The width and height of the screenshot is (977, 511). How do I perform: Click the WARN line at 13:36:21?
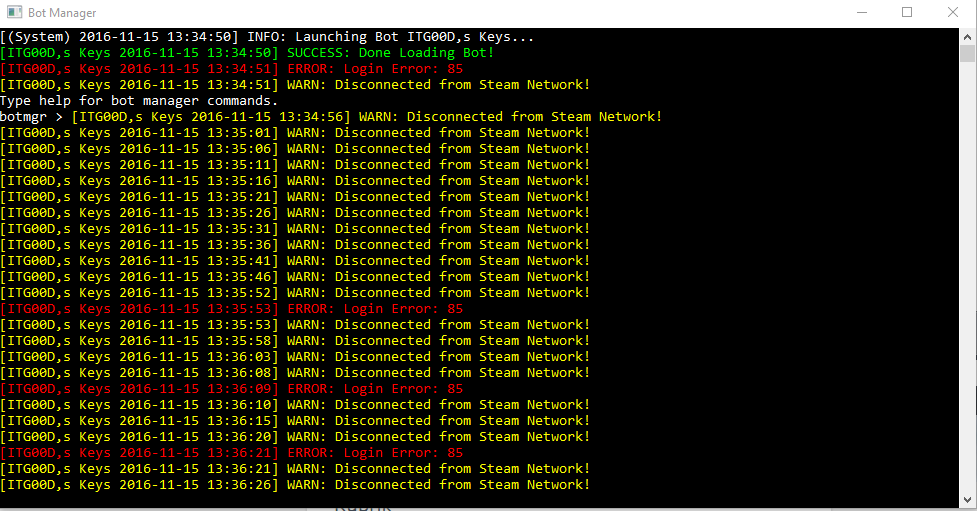(295, 469)
